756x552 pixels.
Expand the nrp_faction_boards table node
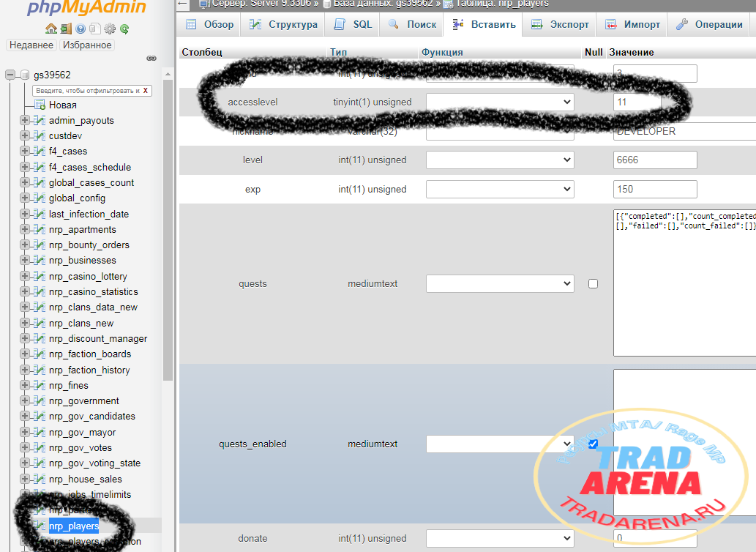tap(25, 354)
